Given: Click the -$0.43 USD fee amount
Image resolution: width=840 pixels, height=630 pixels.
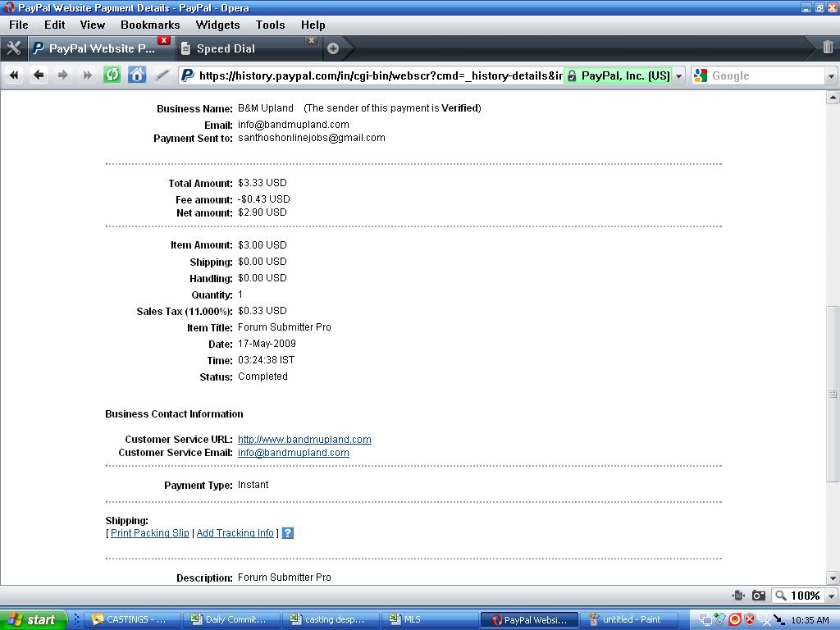Looking at the screenshot, I should click(x=263, y=199).
